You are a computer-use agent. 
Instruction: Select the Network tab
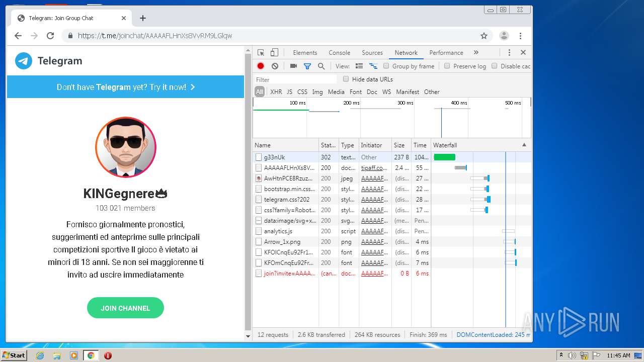coord(406,52)
